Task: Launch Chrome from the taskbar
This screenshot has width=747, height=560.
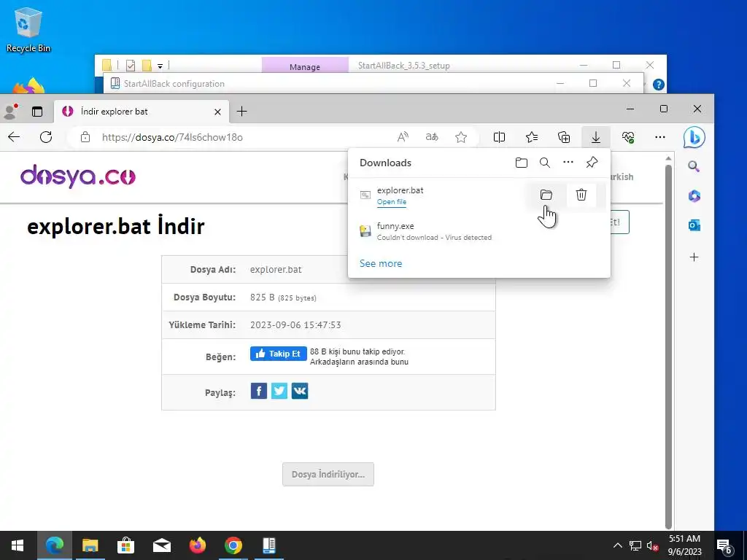Action: [233, 545]
